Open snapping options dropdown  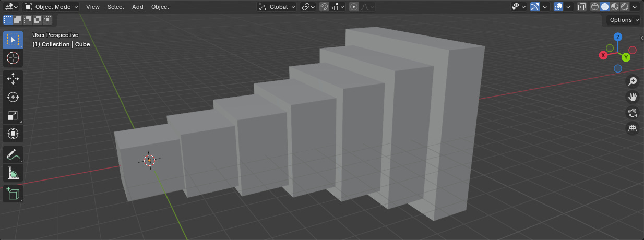tap(338, 7)
